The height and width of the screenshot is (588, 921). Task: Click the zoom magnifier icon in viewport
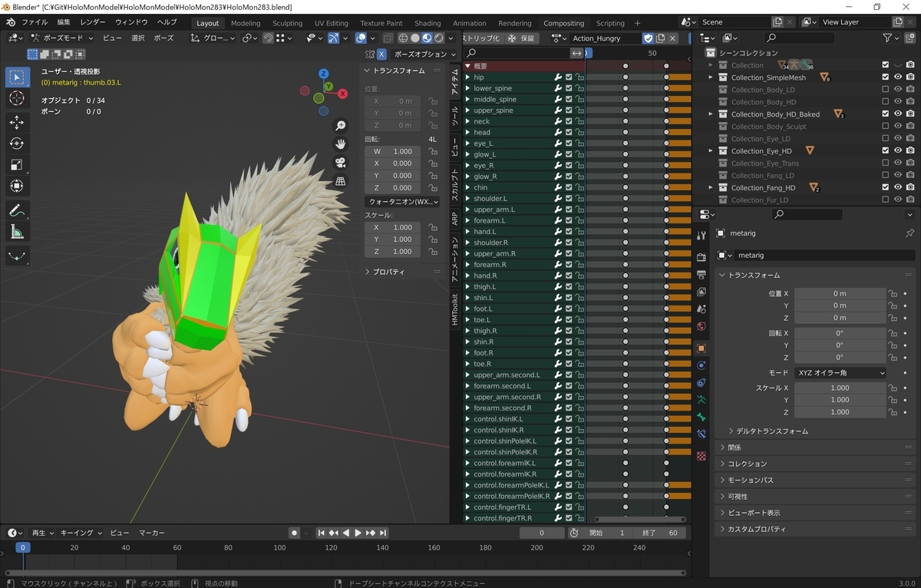pyautogui.click(x=340, y=126)
